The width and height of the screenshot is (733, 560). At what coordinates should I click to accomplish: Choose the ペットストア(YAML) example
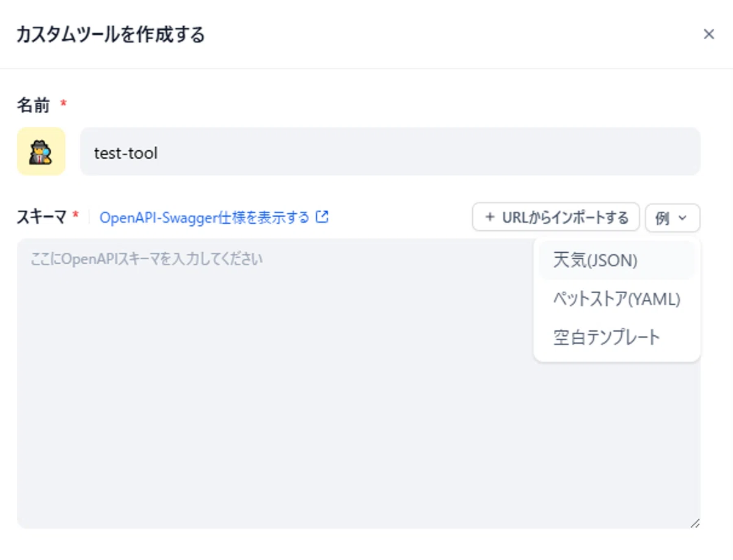point(617,299)
